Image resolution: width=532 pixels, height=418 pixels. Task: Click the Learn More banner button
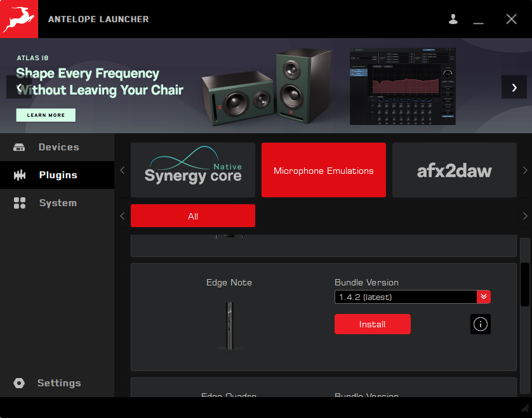point(46,115)
